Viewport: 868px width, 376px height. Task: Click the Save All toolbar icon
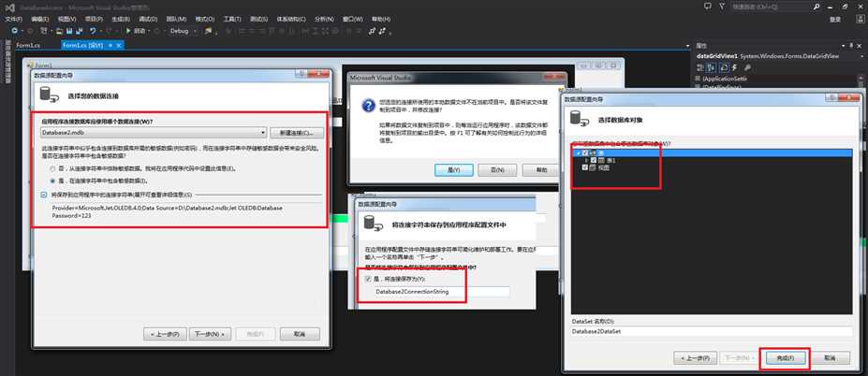tap(78, 31)
